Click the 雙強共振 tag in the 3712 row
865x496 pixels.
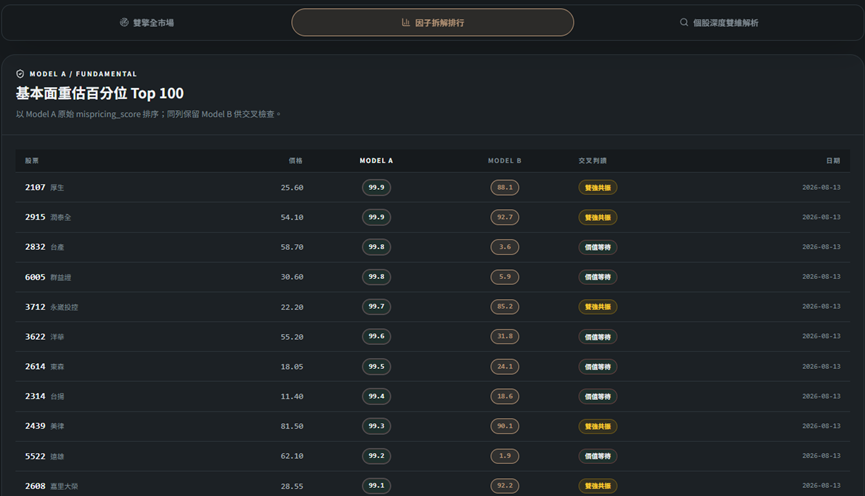pos(598,307)
